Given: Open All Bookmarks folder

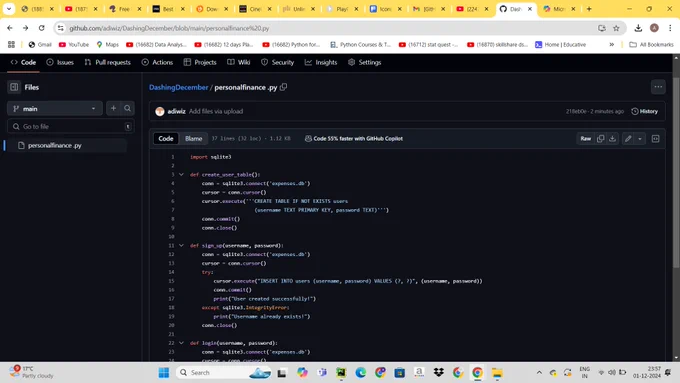Looking at the screenshot, I should (651, 44).
